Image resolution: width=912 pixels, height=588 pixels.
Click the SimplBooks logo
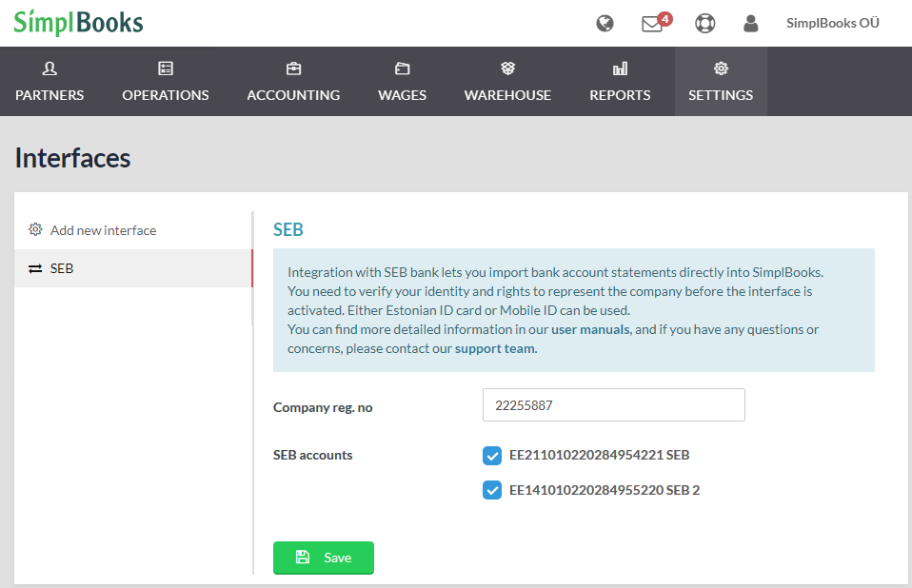[x=78, y=23]
